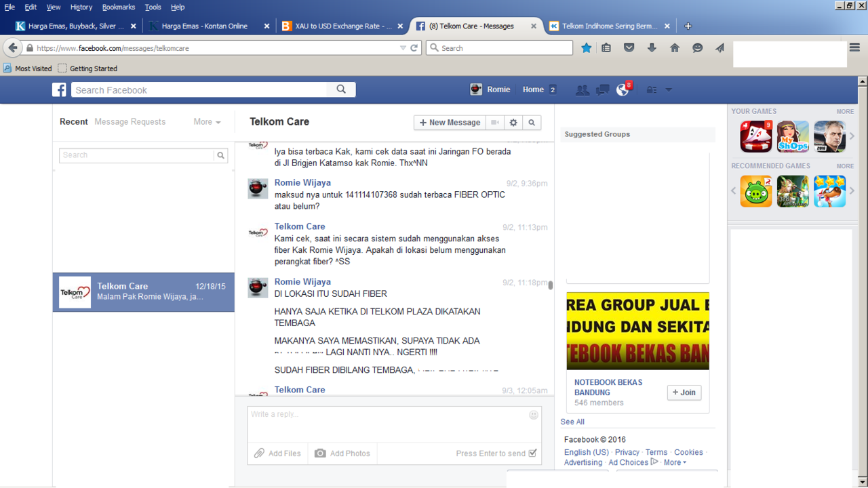Open the Tools menu
The height and width of the screenshot is (488, 868).
pos(153,7)
